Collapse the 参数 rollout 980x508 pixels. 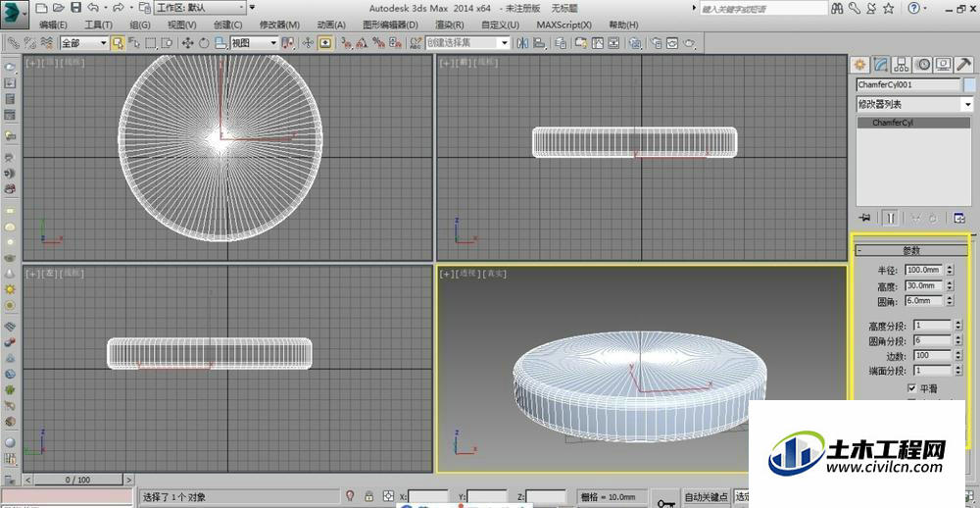(911, 250)
